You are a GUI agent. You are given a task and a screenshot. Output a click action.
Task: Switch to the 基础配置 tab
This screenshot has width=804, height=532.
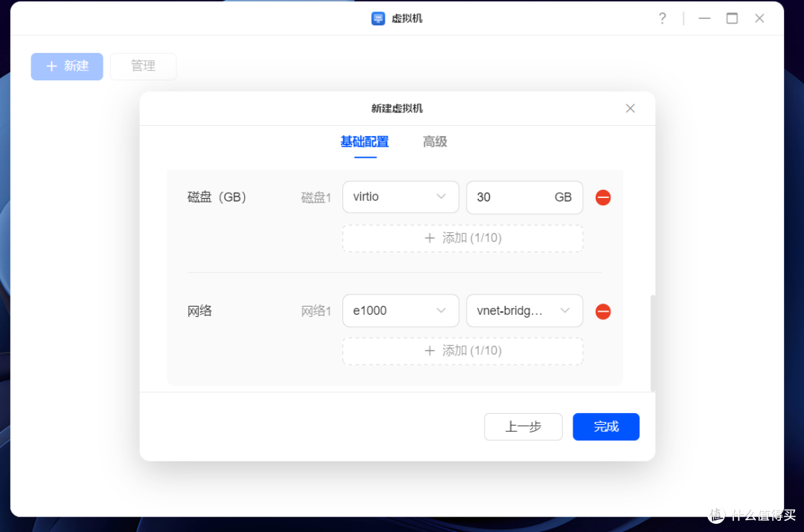365,142
